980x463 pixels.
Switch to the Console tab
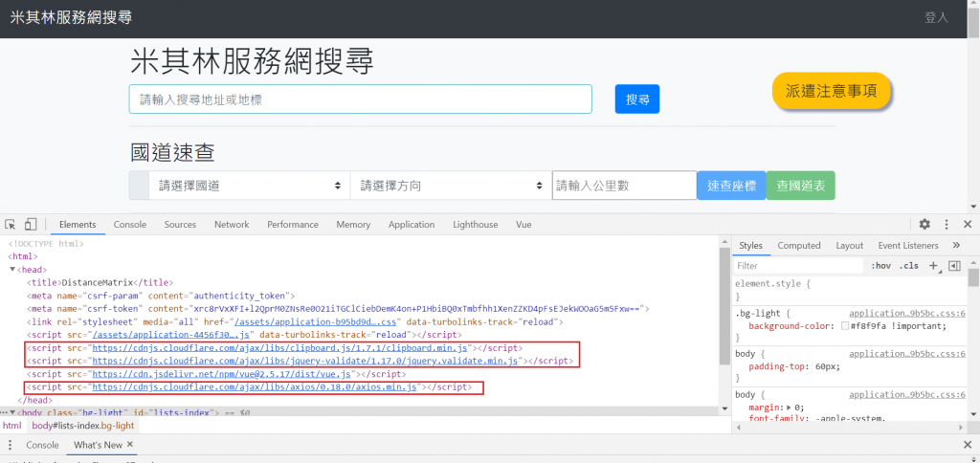(x=130, y=224)
